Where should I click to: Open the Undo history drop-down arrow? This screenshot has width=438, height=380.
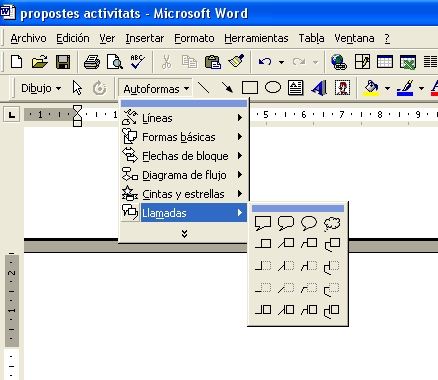point(281,62)
